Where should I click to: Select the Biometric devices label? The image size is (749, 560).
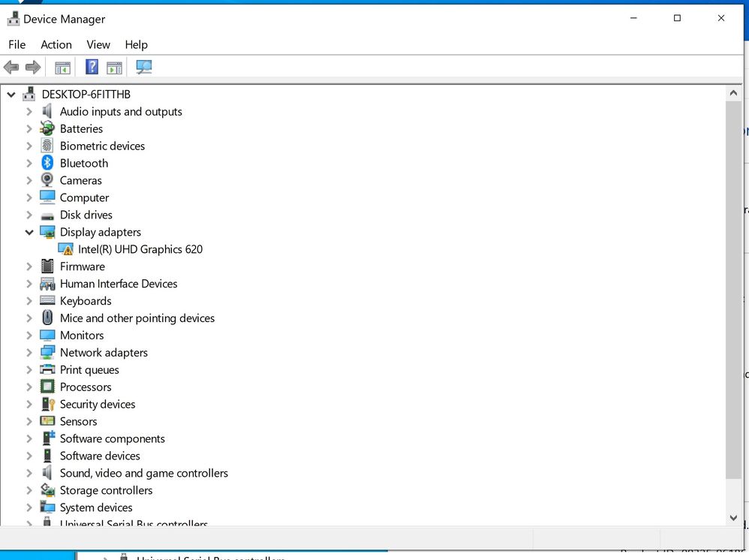point(102,146)
